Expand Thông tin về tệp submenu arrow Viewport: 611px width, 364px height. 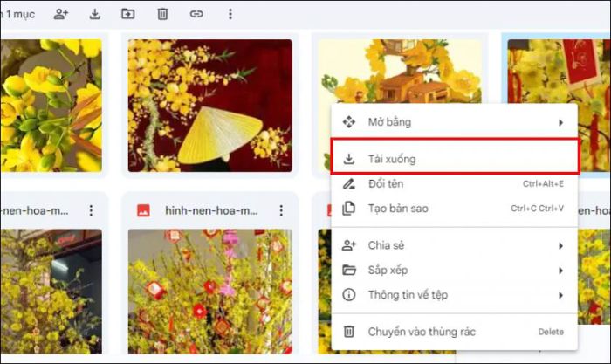click(560, 295)
